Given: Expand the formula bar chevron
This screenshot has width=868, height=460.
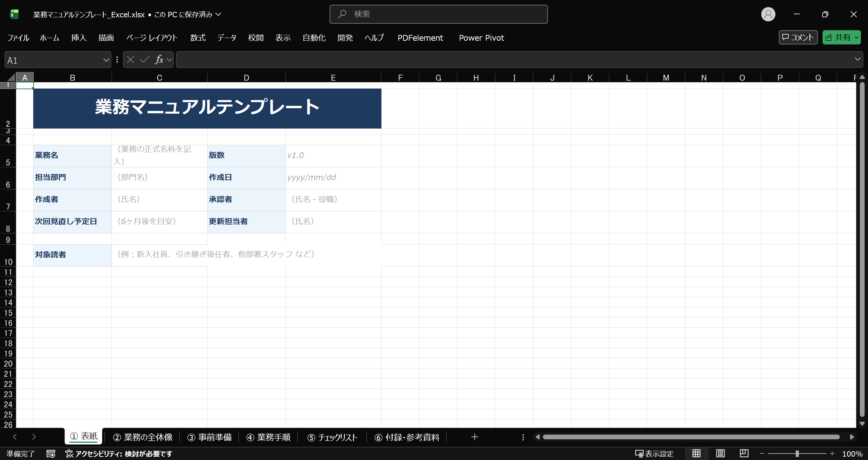Looking at the screenshot, I should 857,59.
